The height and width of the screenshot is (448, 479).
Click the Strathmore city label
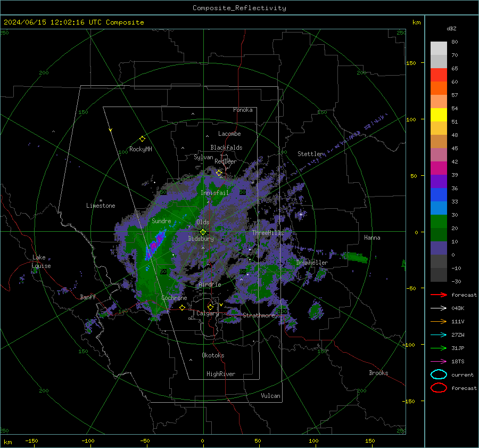tap(259, 315)
